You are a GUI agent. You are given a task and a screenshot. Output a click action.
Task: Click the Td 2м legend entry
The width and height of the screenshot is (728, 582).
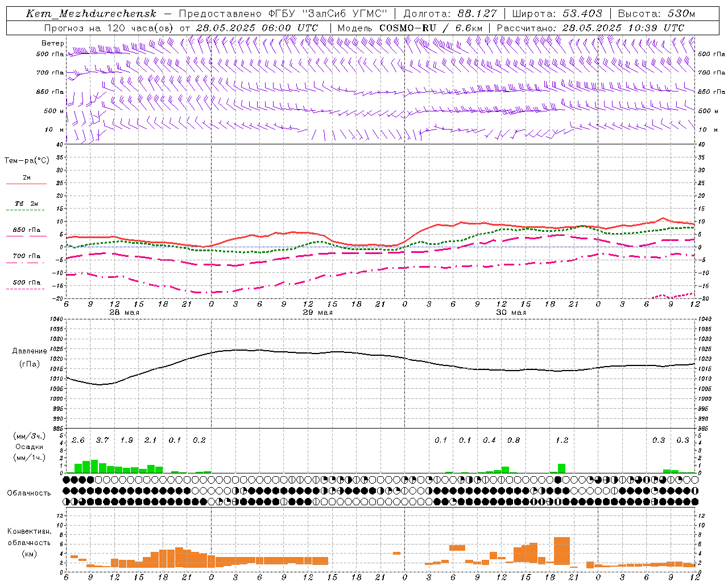click(x=26, y=203)
